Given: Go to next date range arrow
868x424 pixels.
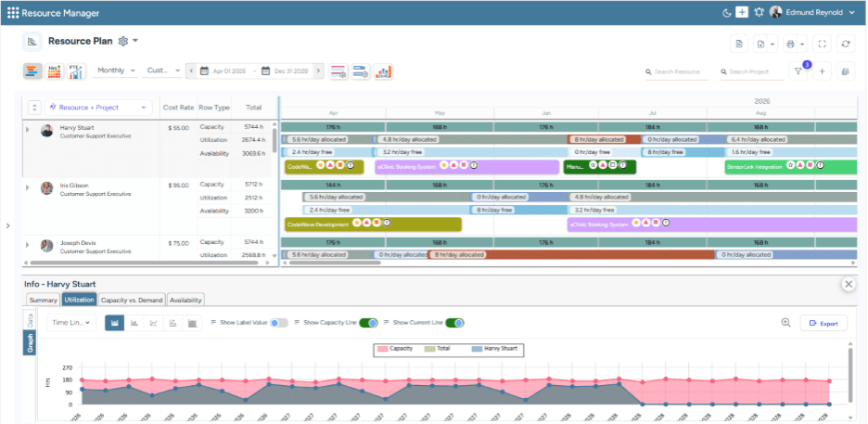Looking at the screenshot, I should click(x=318, y=71).
